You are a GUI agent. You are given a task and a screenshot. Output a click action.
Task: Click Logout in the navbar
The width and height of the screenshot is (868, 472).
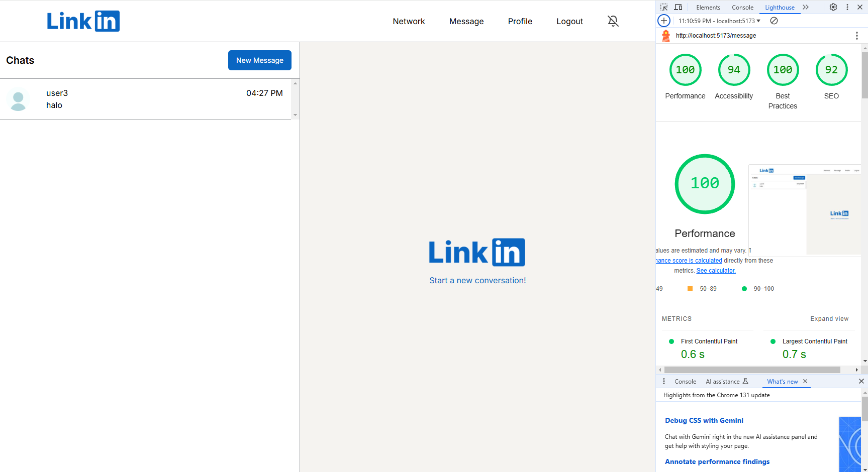(x=569, y=21)
